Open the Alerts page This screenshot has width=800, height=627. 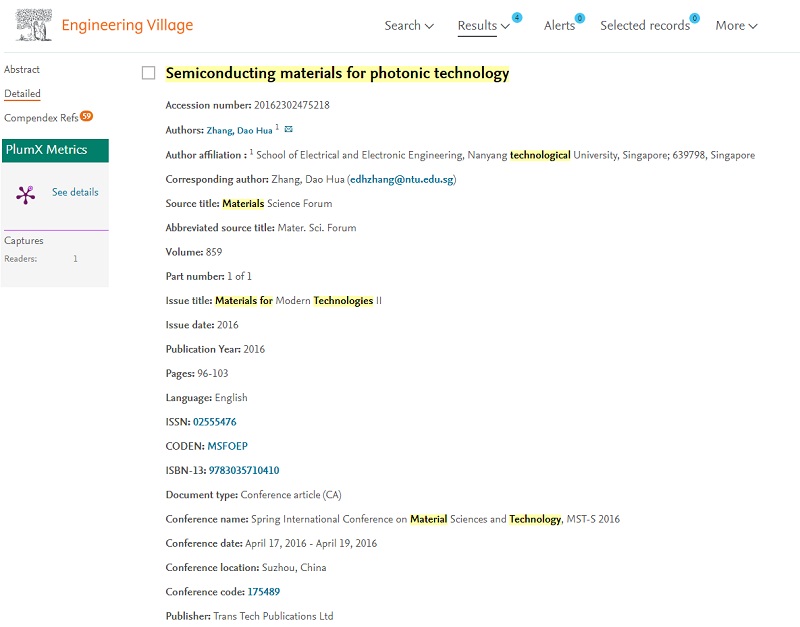pos(559,26)
